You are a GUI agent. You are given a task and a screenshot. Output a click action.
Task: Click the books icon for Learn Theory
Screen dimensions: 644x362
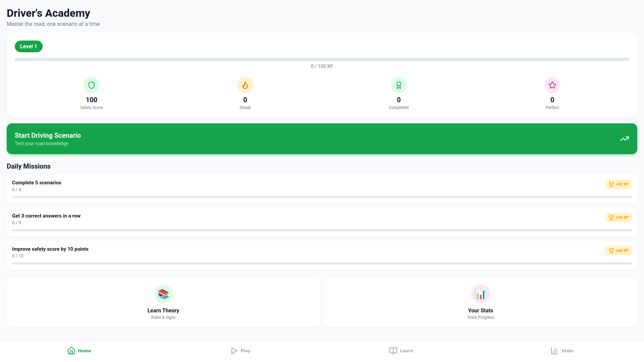coord(163,294)
